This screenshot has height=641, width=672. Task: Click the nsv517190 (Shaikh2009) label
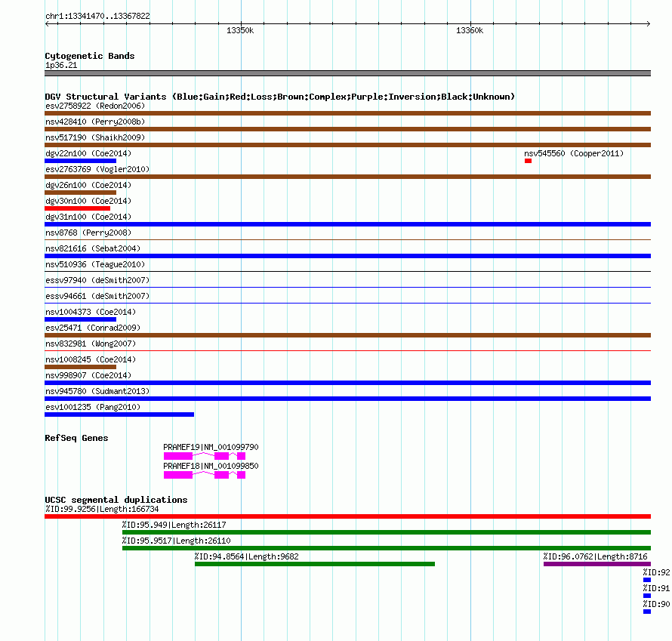tap(95, 137)
